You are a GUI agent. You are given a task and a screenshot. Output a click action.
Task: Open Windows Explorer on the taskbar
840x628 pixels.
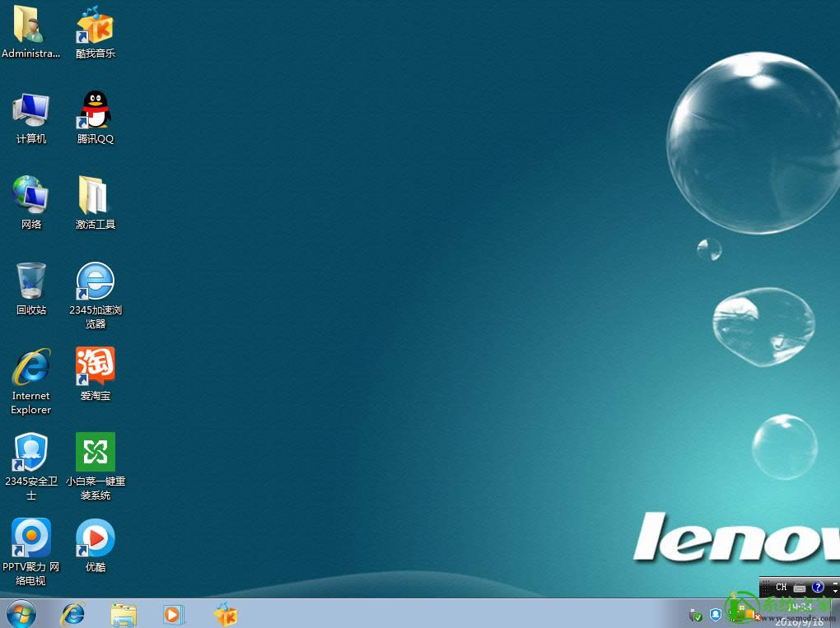[x=123, y=615]
